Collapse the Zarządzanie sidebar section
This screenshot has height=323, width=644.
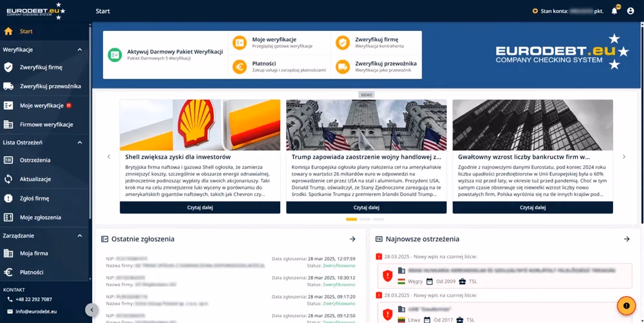(80, 236)
